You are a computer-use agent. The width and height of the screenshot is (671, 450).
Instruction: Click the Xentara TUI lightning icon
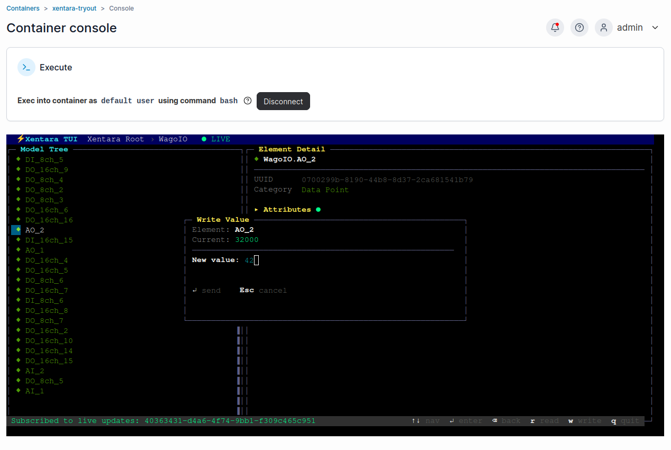[x=20, y=139]
